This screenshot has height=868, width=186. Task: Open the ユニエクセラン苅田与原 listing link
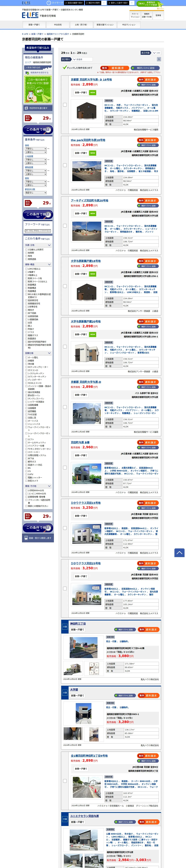pos(84,816)
